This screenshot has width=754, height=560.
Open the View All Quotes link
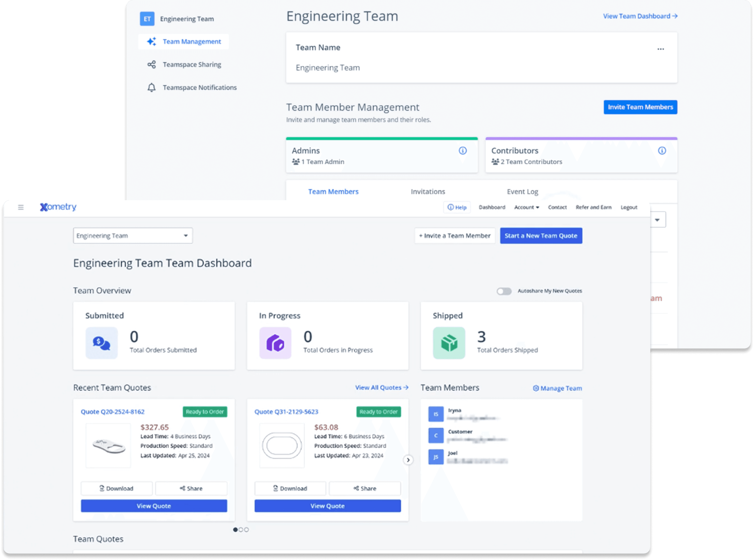(381, 387)
